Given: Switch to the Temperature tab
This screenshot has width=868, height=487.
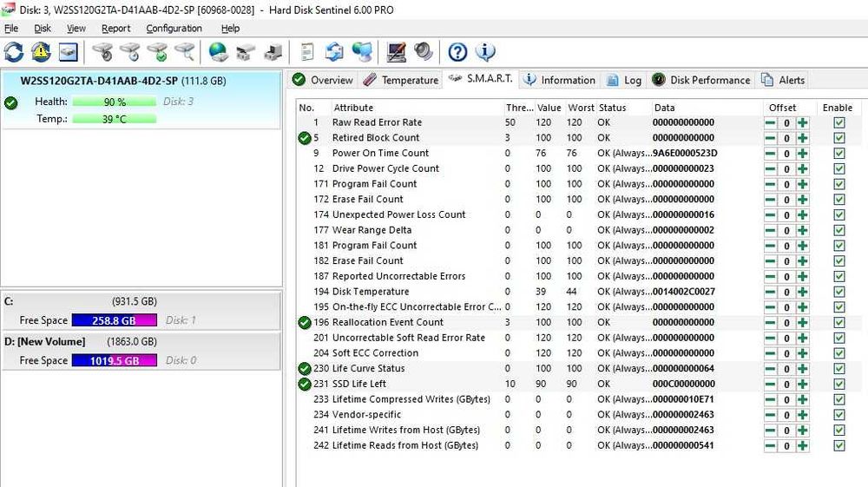Looking at the screenshot, I should pos(401,80).
